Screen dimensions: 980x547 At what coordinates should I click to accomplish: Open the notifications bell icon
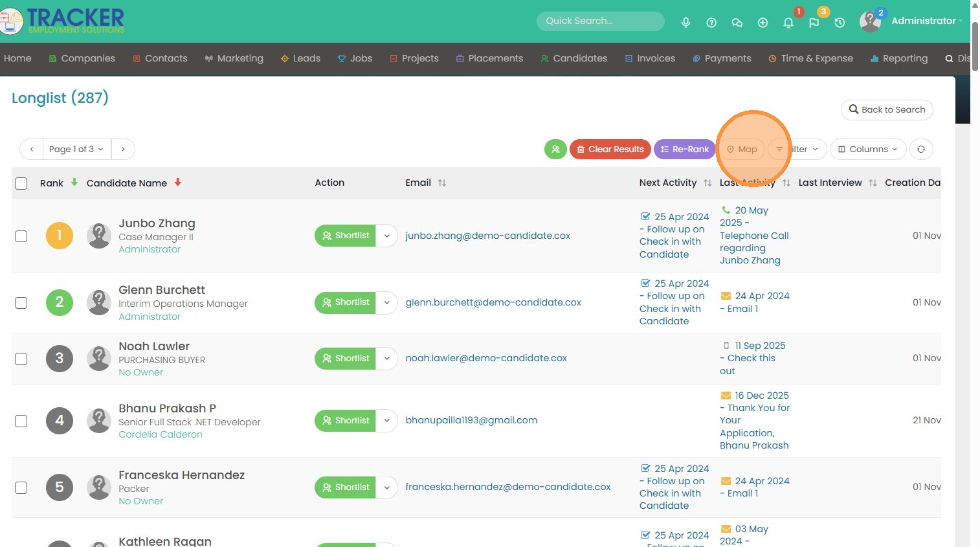788,23
